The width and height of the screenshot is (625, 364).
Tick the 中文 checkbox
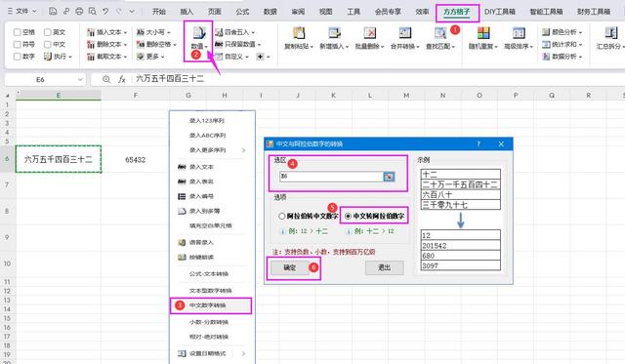(x=48, y=45)
